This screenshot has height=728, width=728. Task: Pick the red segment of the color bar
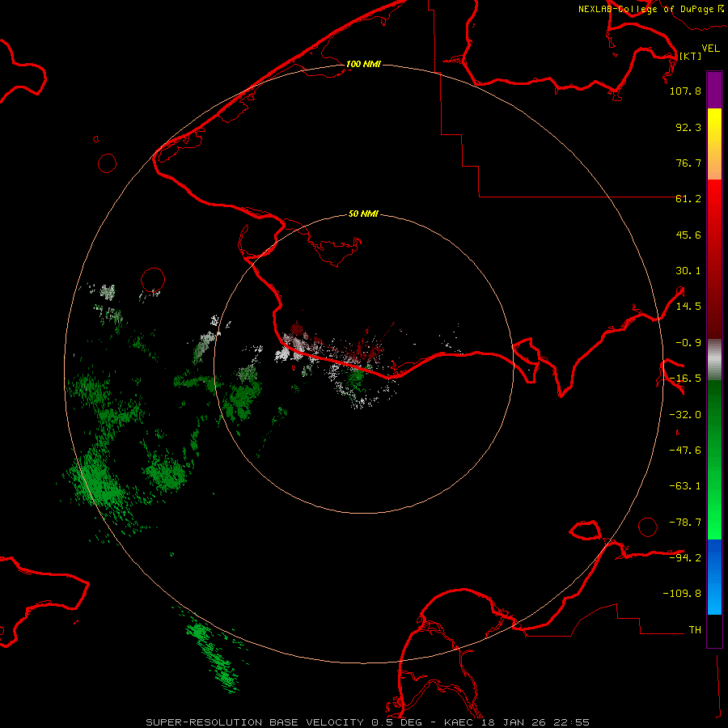714,259
